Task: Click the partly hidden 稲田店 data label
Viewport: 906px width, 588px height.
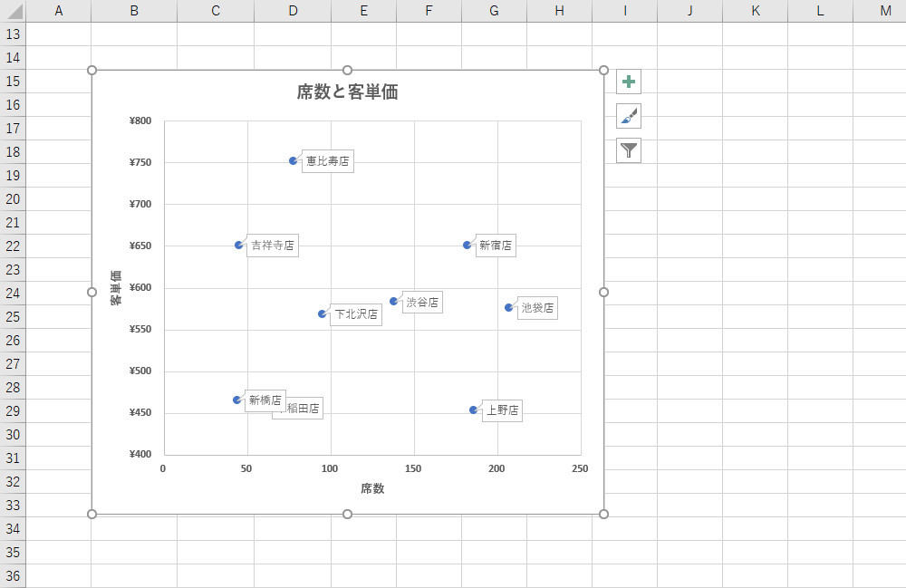Action: click(x=304, y=410)
